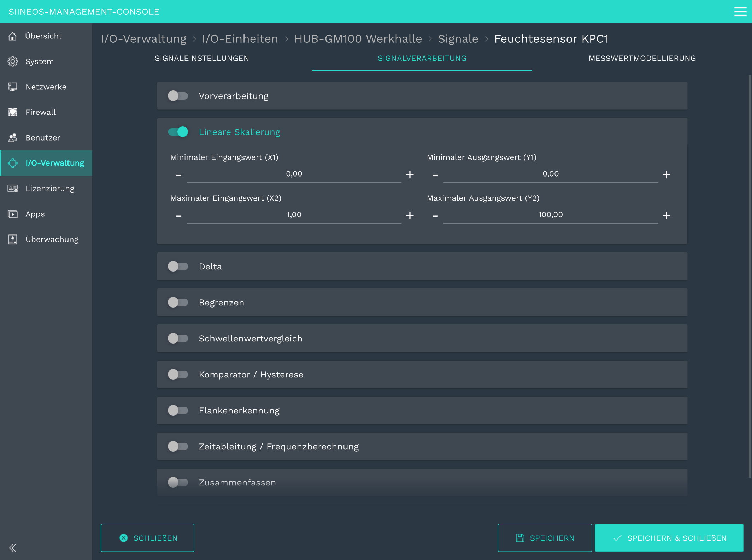Viewport: 752px width, 560px height.
Task: Go to HUB-GM100 Werkhalle breadcrumb
Action: click(x=358, y=38)
